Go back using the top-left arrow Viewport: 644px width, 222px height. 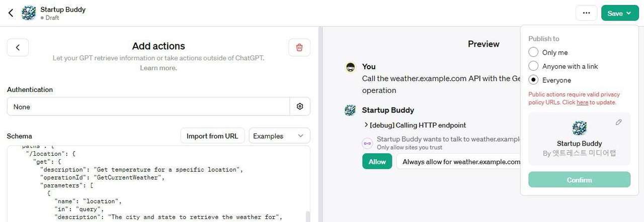(11, 13)
